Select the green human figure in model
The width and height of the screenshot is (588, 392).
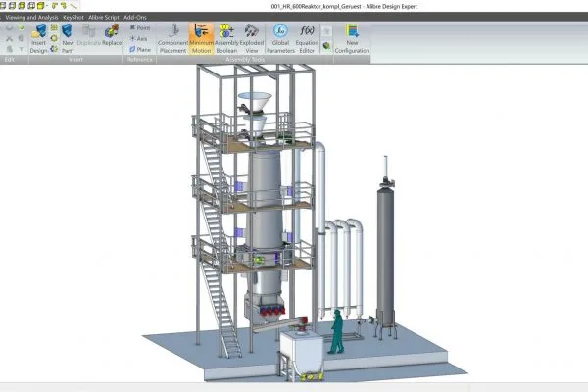click(x=337, y=331)
